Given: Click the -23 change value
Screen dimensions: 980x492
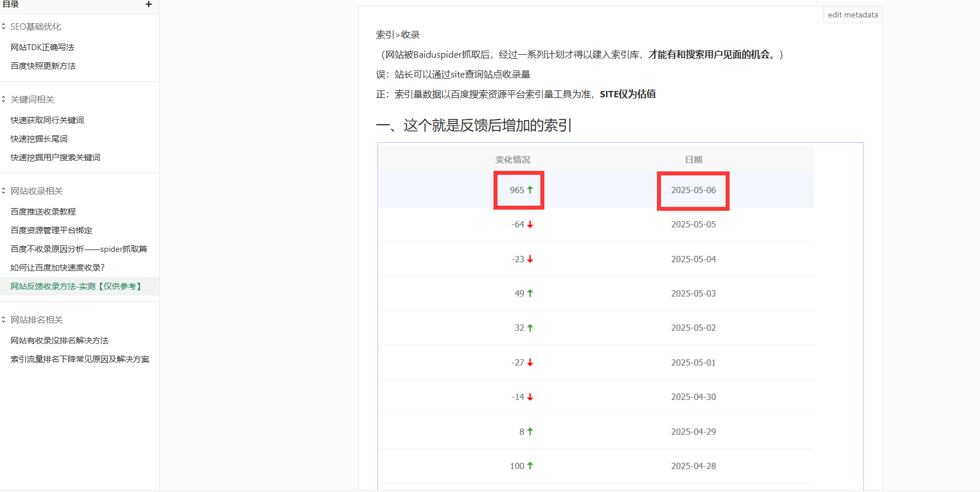Looking at the screenshot, I should coord(518,259).
